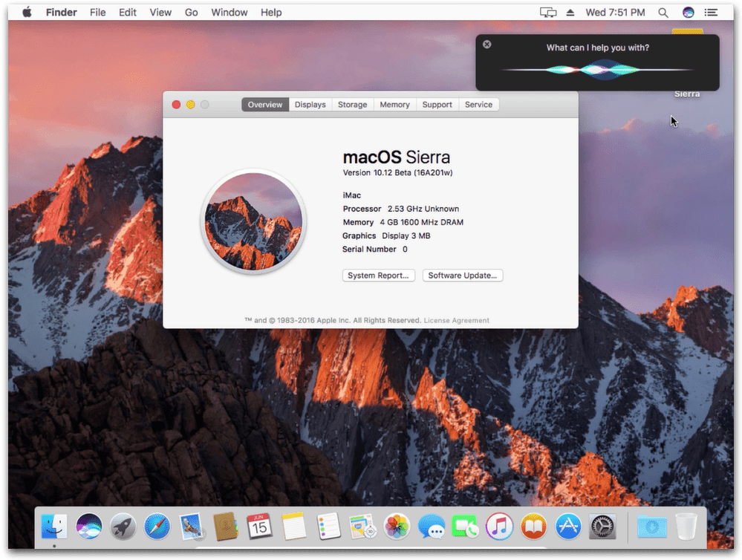Open the Window menu
The image size is (742, 560).
click(x=229, y=13)
